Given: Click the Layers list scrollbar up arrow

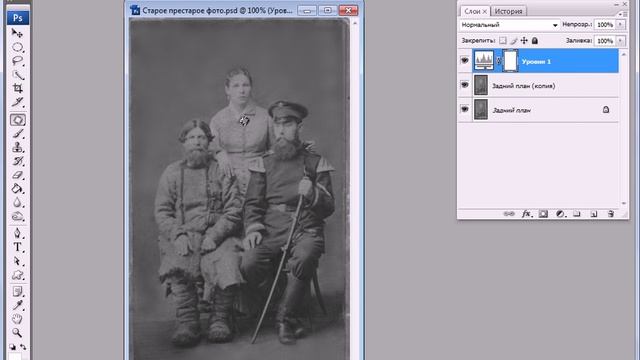Looking at the screenshot, I should [x=624, y=53].
